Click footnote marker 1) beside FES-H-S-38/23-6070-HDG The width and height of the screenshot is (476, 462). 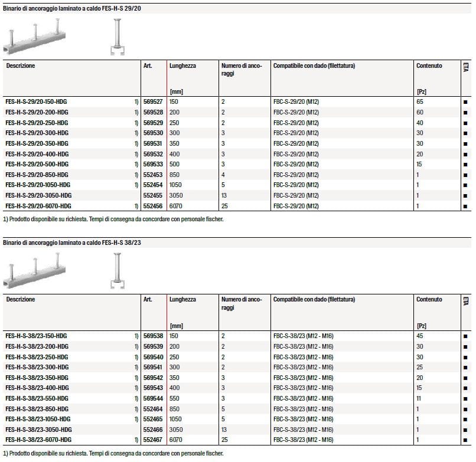tap(136, 440)
